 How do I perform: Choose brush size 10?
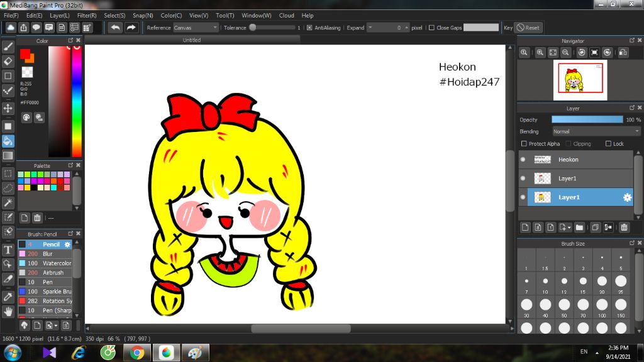point(545,283)
